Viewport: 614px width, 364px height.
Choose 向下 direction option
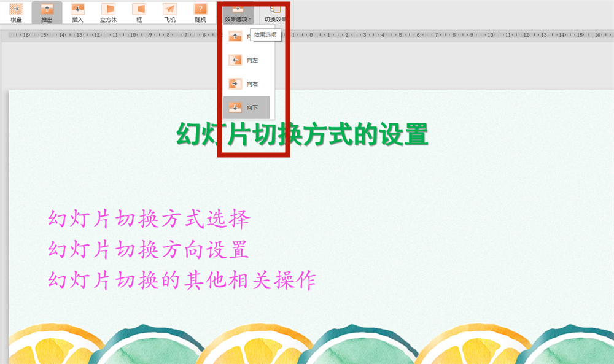pos(247,107)
